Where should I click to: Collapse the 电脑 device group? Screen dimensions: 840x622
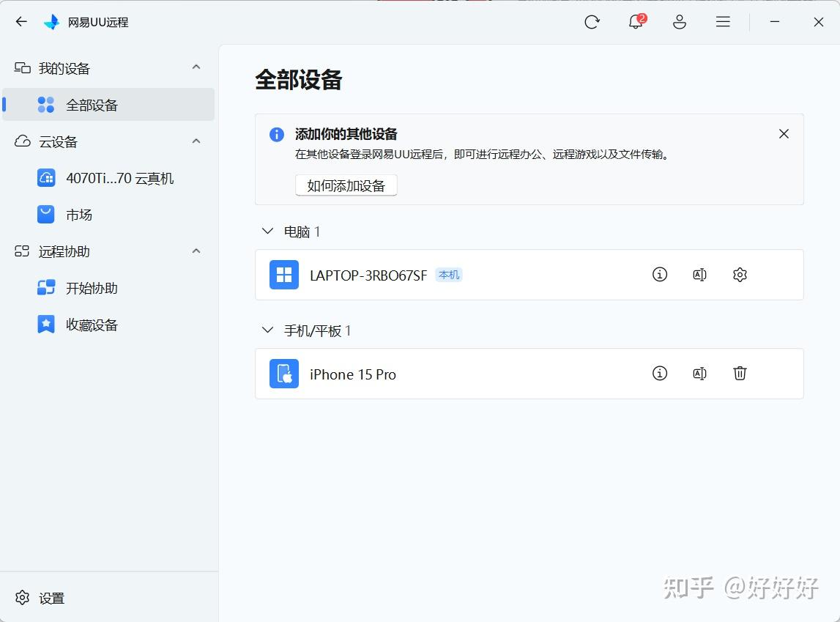(267, 232)
